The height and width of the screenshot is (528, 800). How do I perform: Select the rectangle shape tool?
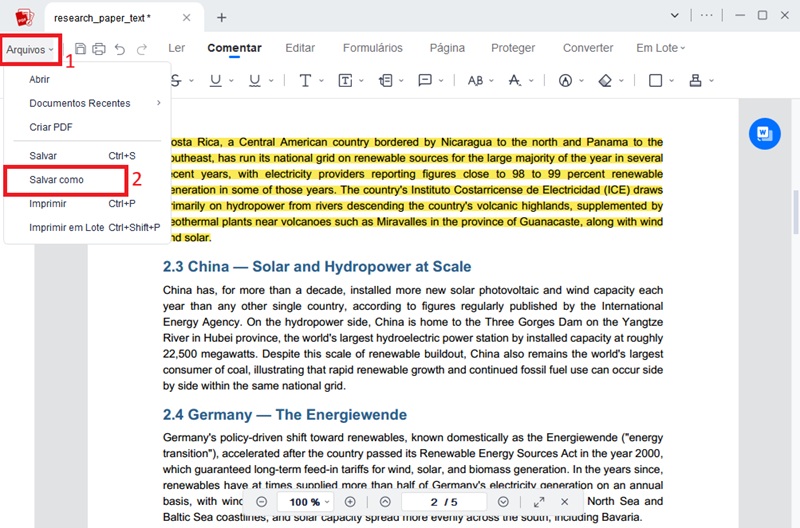[655, 80]
